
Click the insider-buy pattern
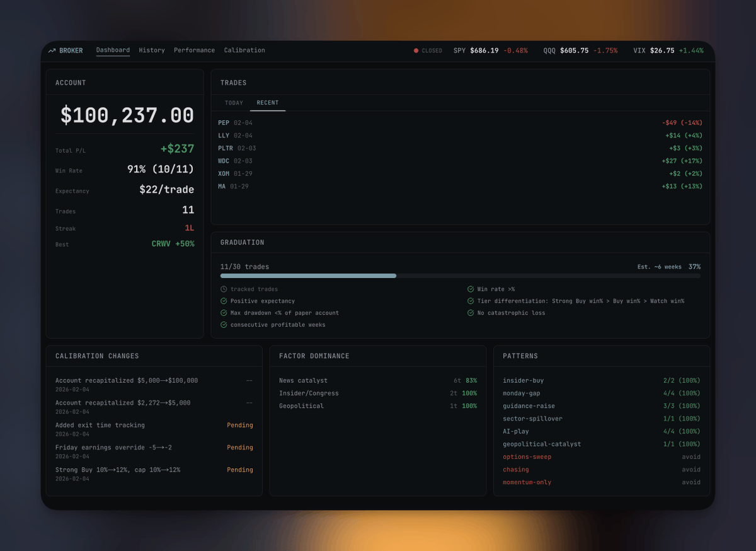click(x=602, y=381)
